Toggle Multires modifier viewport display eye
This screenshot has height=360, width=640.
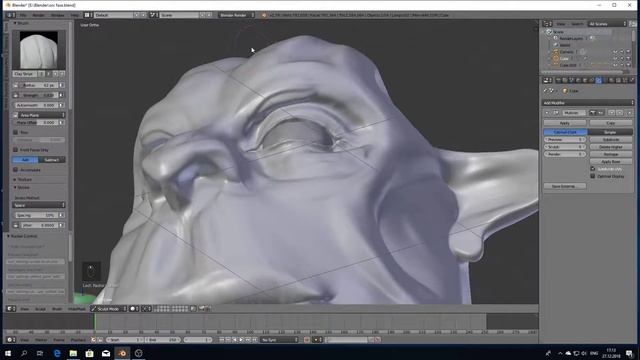(600, 113)
